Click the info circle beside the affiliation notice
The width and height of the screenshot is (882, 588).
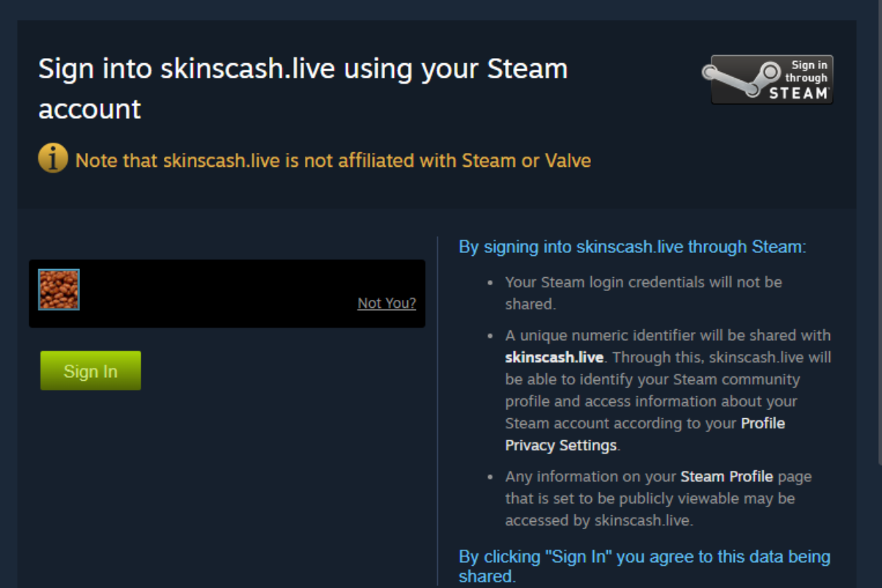click(52, 158)
